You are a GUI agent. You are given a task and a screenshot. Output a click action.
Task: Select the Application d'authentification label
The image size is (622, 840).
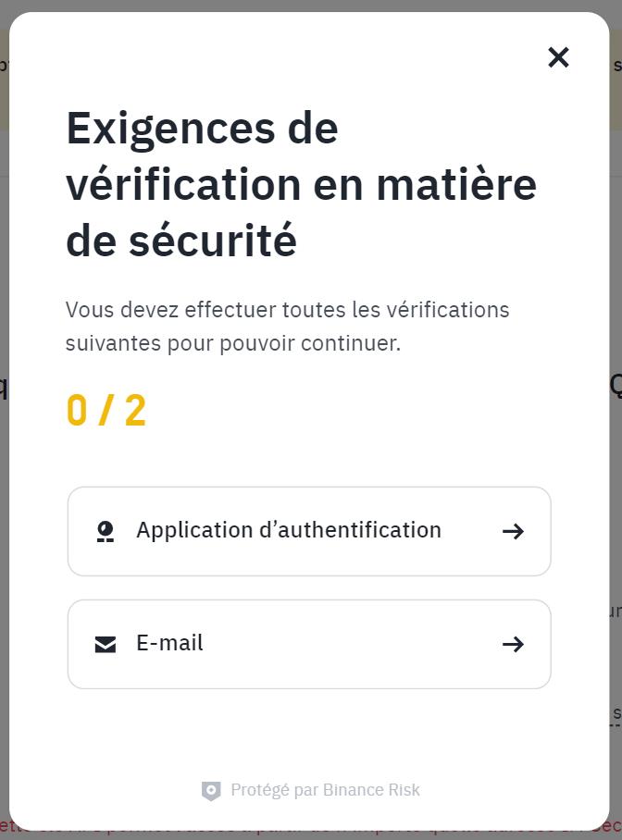coord(288,530)
